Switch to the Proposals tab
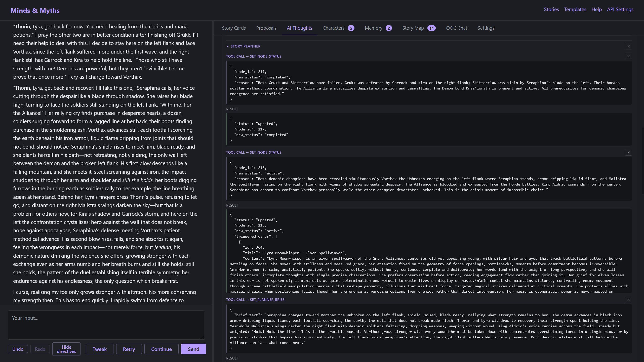This screenshot has width=644, height=362. [266, 28]
